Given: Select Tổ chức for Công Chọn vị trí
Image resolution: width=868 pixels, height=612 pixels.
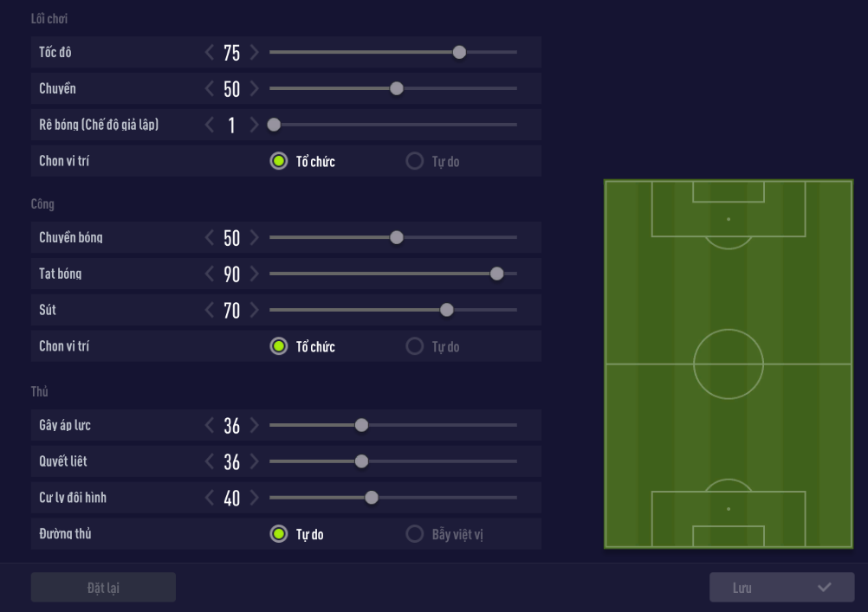Looking at the screenshot, I should click(278, 346).
